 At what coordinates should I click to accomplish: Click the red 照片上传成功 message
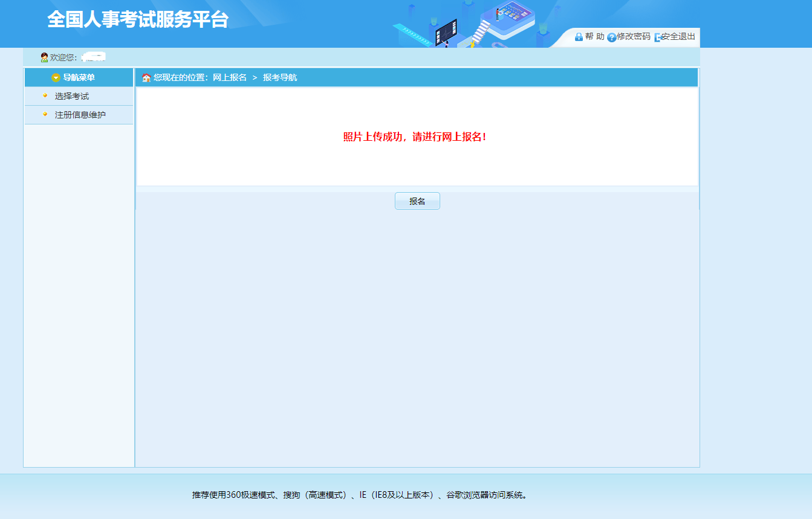point(415,137)
